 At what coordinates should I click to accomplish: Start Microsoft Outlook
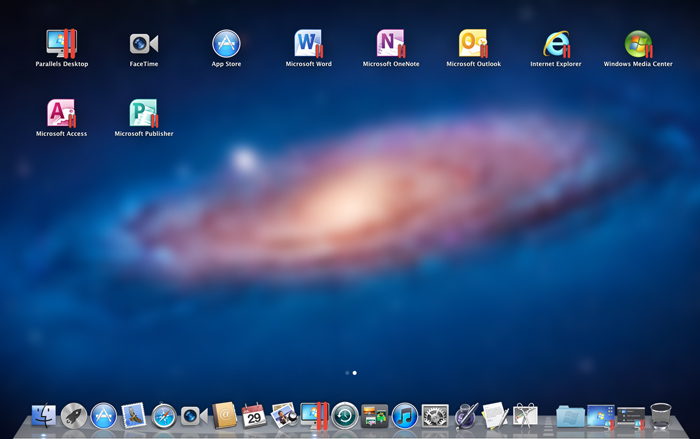point(473,44)
